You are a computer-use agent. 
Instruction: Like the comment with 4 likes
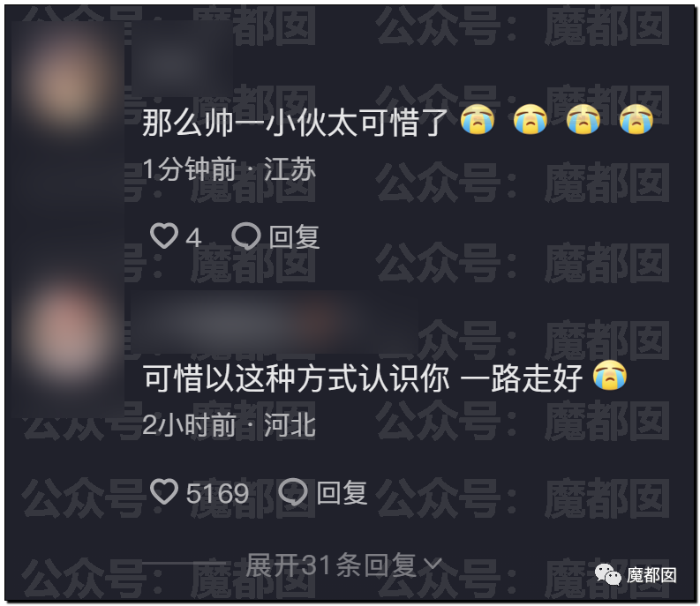point(164,236)
